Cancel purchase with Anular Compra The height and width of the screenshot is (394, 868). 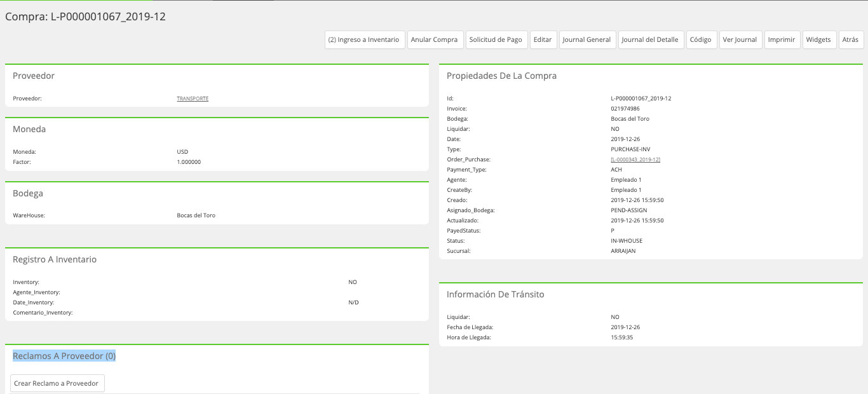(x=435, y=39)
